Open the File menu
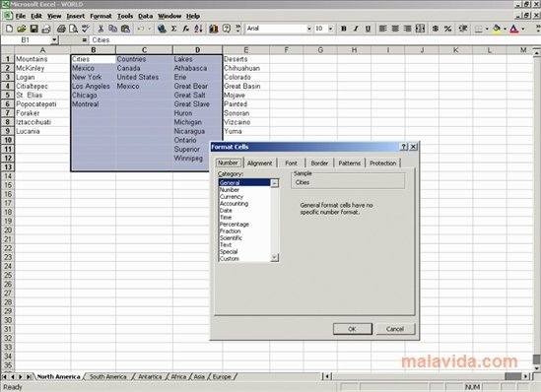The height and width of the screenshot is (392, 541). 21,16
